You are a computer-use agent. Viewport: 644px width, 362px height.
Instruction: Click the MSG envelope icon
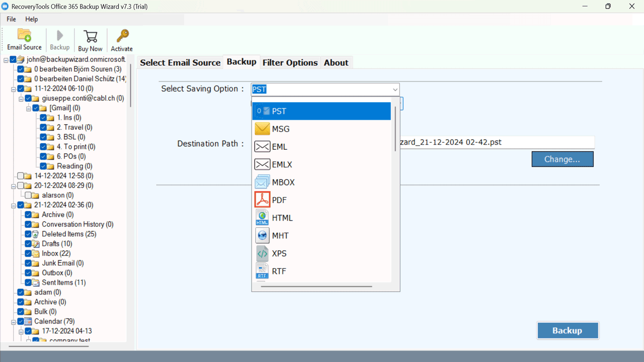coord(263,129)
